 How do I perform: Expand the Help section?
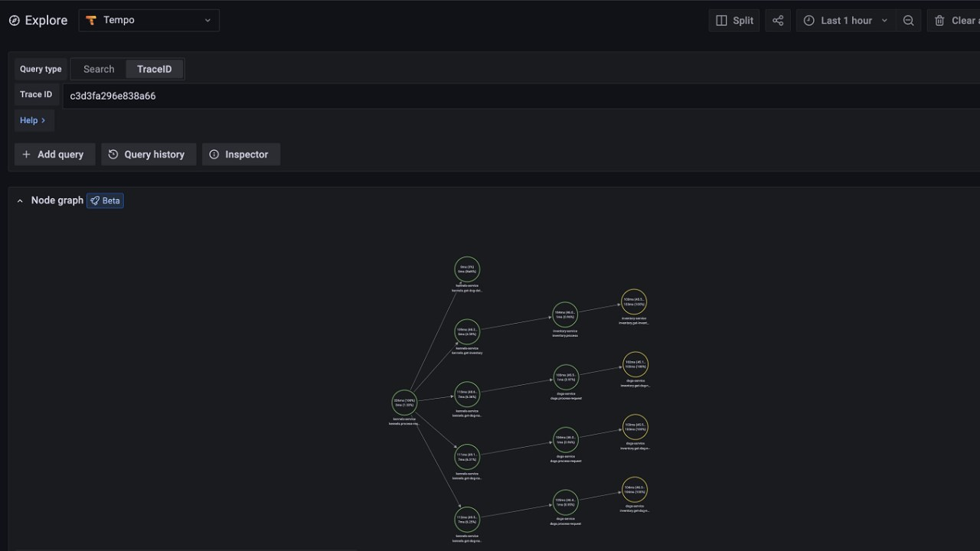[x=34, y=120]
